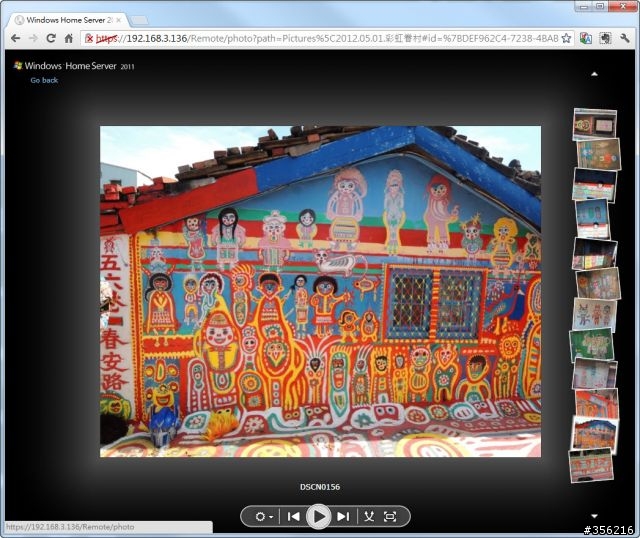The image size is (640, 538).
Task: Start the slideshow with the play button
Action: (319, 517)
